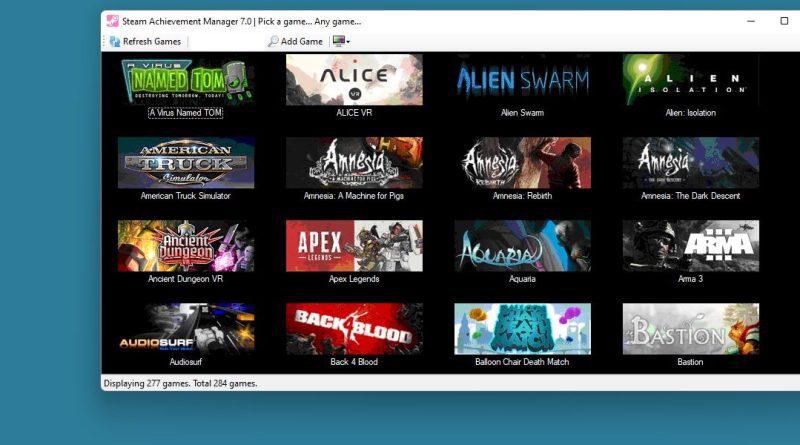The width and height of the screenshot is (800, 445).
Task: Click the Add Game button
Action: coord(295,41)
